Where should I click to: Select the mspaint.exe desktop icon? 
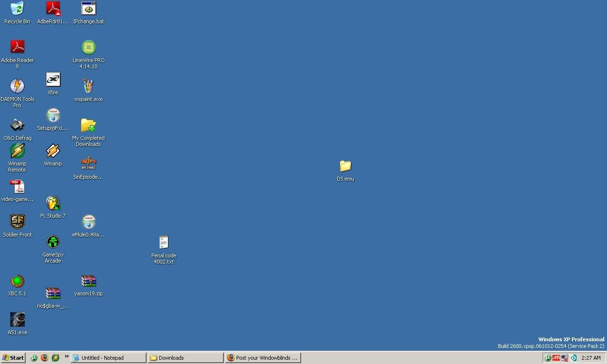[89, 86]
